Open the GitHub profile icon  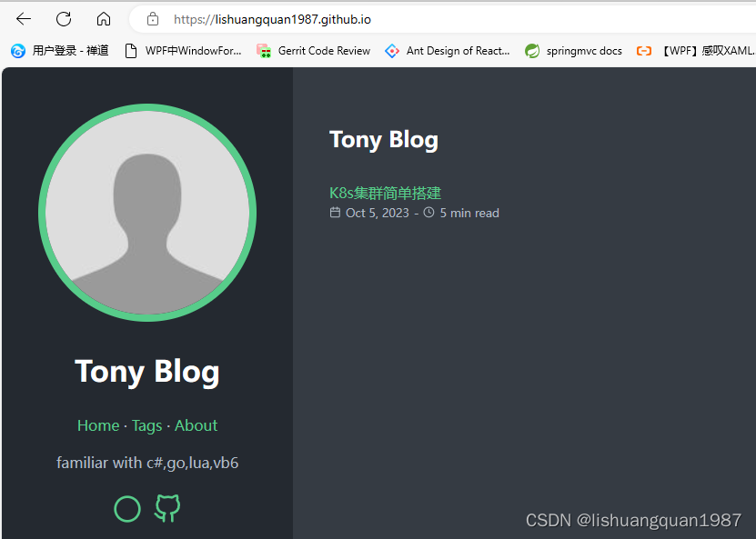tap(167, 509)
